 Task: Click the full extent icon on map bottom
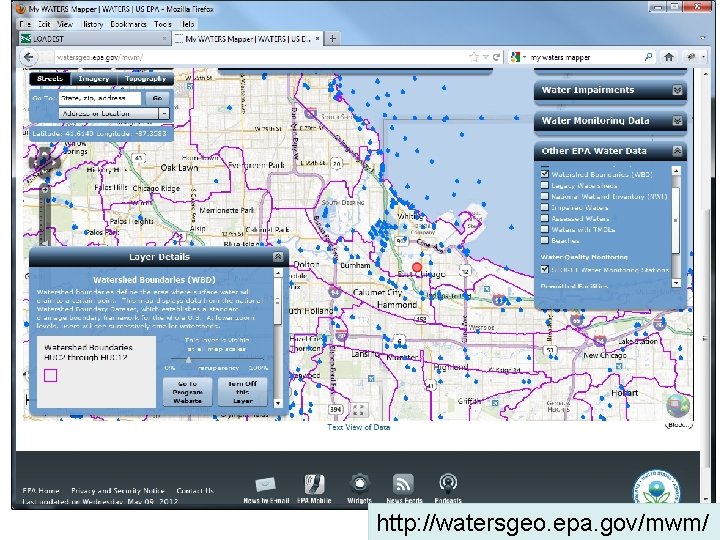click(x=358, y=410)
